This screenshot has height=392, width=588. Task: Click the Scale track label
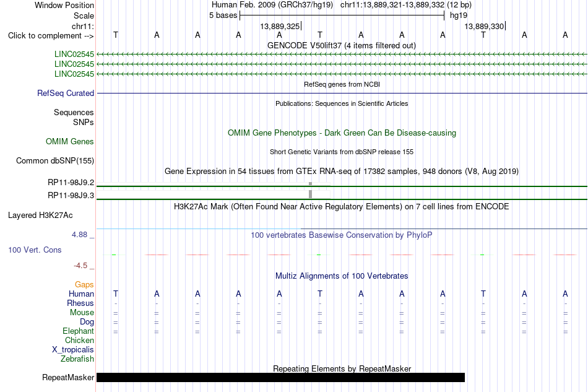coord(84,15)
